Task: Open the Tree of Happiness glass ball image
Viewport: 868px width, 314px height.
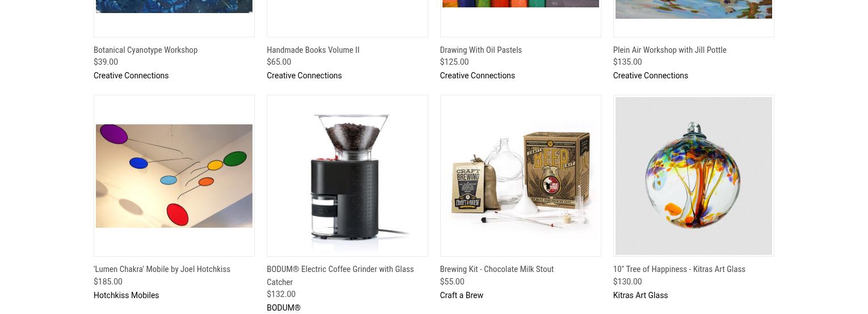Action: tap(693, 176)
